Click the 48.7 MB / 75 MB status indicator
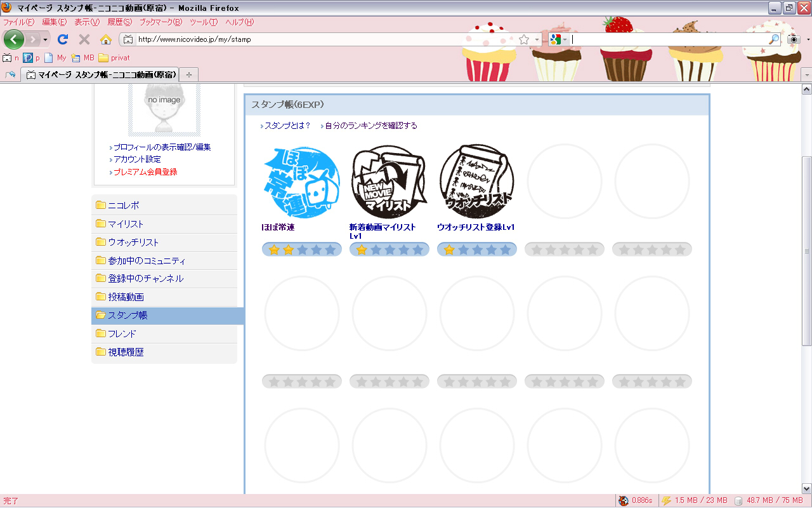812x508 pixels. [769, 501]
